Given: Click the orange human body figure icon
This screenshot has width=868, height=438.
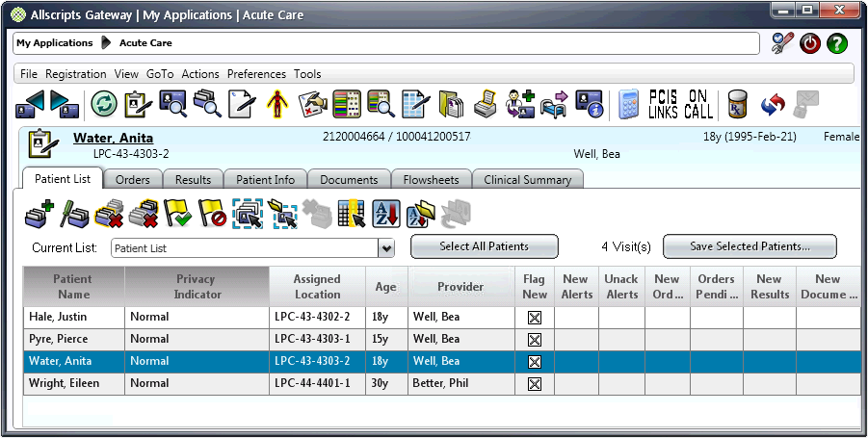Looking at the screenshot, I should pos(277,103).
